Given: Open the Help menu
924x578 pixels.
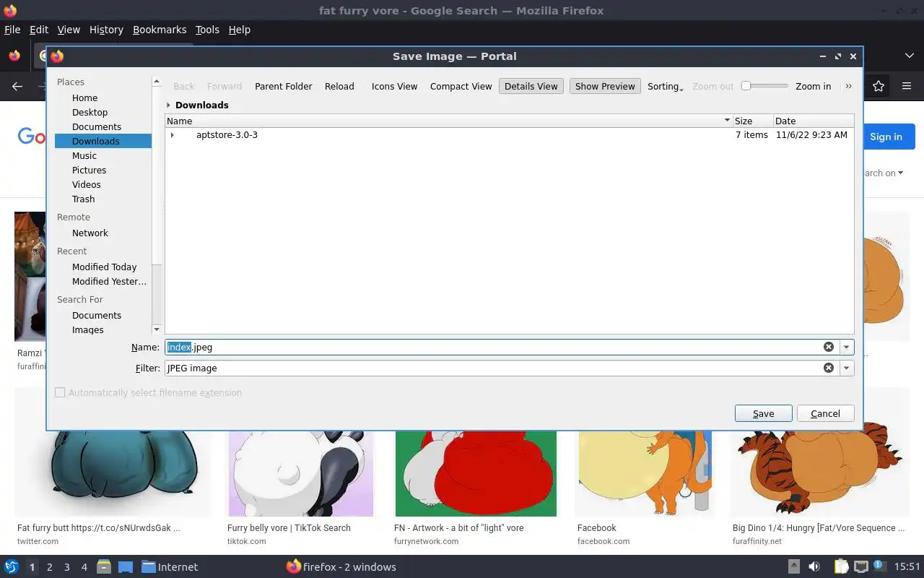Looking at the screenshot, I should click(x=239, y=30).
